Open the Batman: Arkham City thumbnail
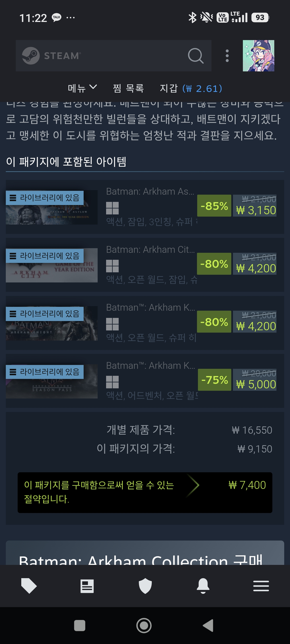 click(x=51, y=265)
